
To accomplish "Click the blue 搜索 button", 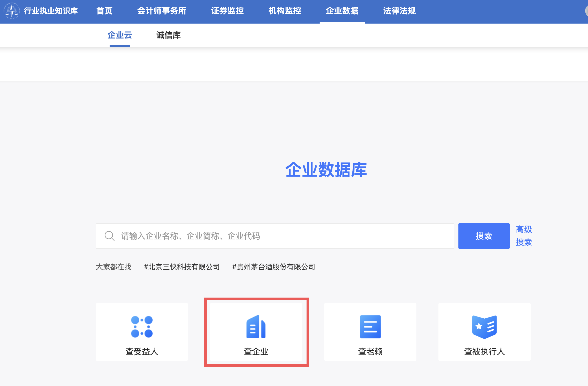I will [484, 236].
